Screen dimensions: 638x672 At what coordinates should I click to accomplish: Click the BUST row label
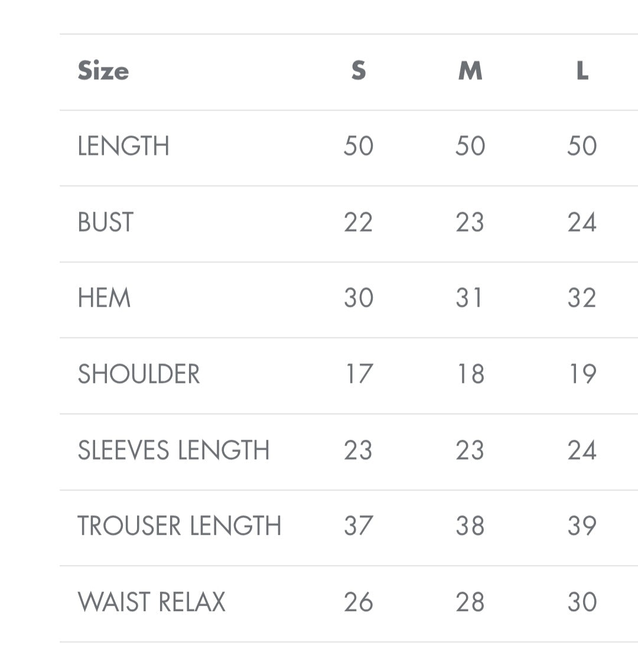click(x=106, y=222)
